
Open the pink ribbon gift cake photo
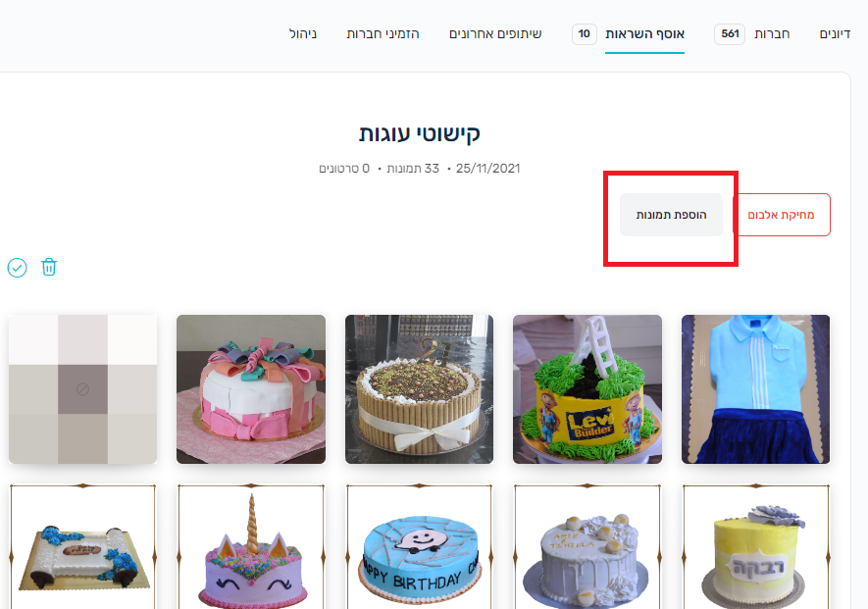251,389
